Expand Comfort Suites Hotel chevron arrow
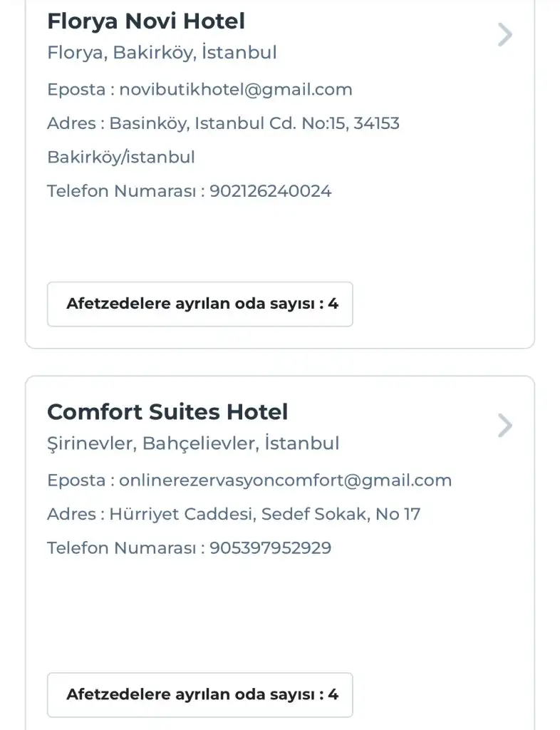560x730 pixels. tap(504, 426)
